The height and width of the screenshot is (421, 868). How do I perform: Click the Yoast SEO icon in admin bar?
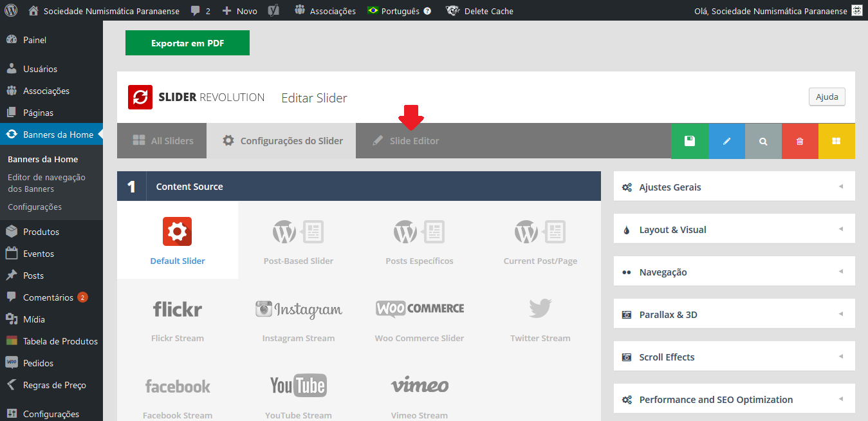273,10
